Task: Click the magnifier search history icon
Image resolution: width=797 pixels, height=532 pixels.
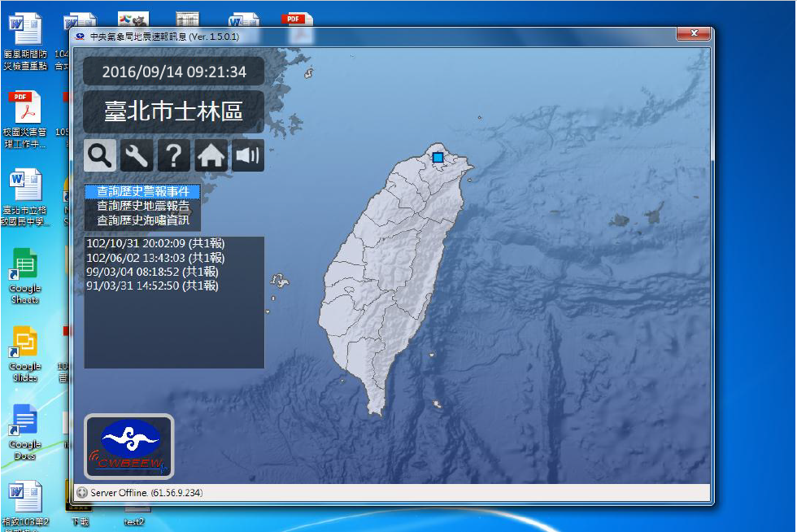Action: click(100, 155)
